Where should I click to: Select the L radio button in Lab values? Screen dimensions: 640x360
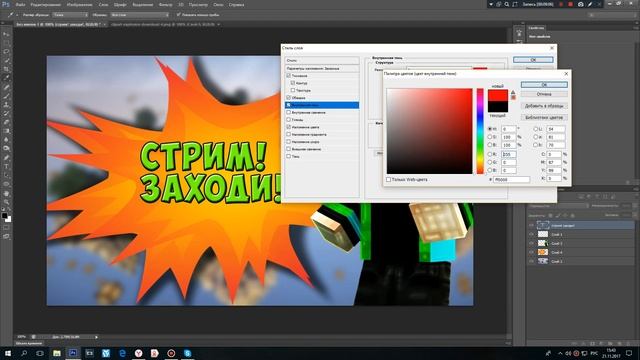click(x=536, y=129)
